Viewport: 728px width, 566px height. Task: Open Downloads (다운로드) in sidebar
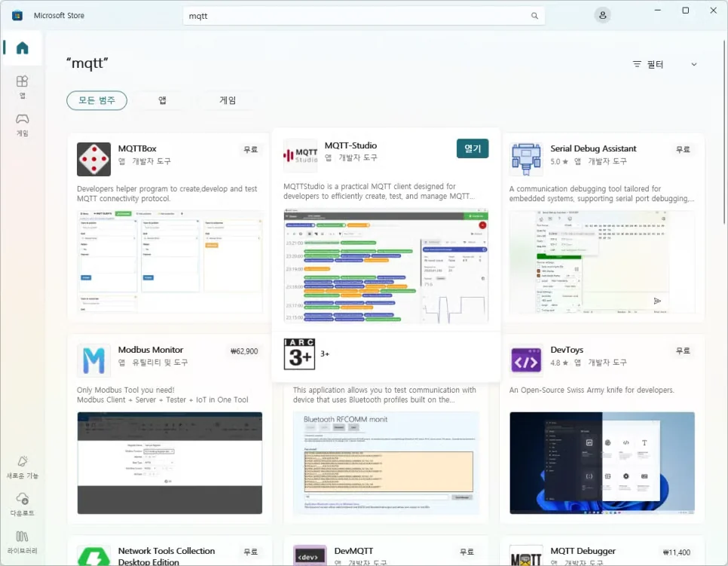(23, 504)
